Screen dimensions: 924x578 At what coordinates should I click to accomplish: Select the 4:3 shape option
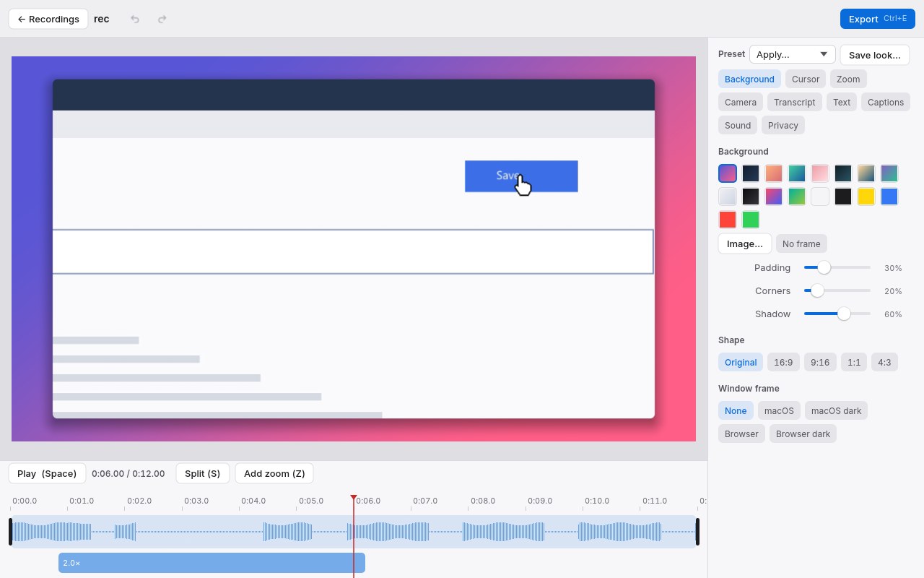884,362
